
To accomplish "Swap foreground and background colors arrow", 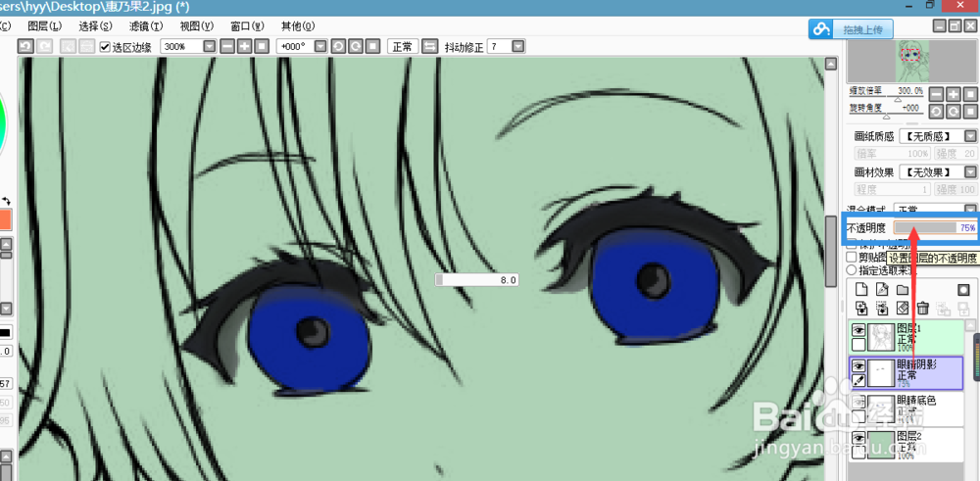I will tap(6, 201).
